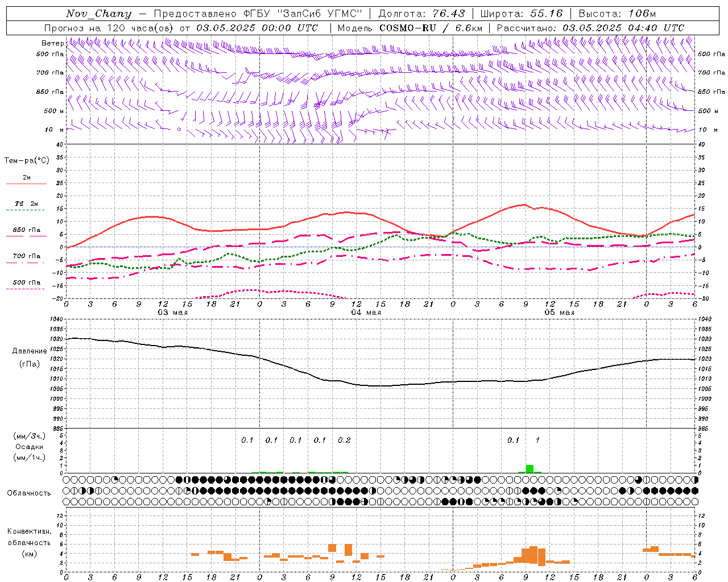
Task: Click the 'Прогноз на 120 часа(ов)' forecast text
Action: [x=109, y=28]
